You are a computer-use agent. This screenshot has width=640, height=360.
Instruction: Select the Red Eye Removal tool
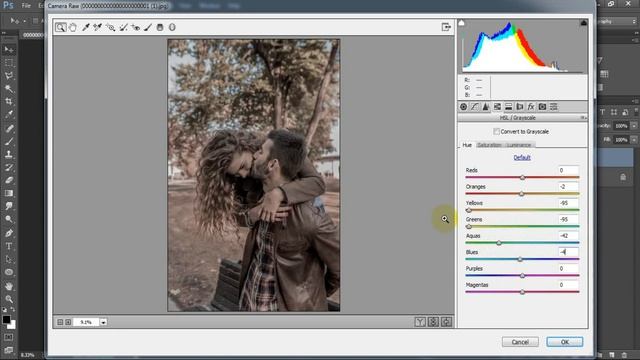(136, 27)
